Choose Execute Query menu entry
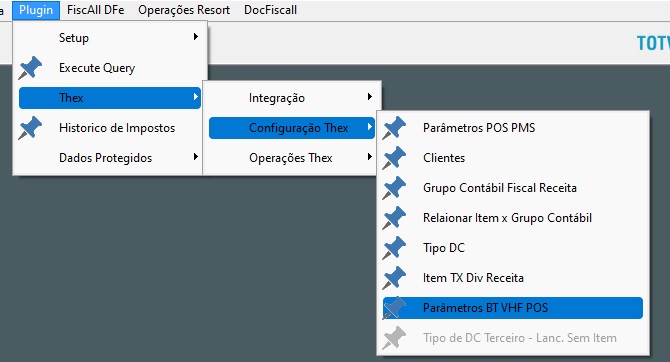 (x=110, y=68)
